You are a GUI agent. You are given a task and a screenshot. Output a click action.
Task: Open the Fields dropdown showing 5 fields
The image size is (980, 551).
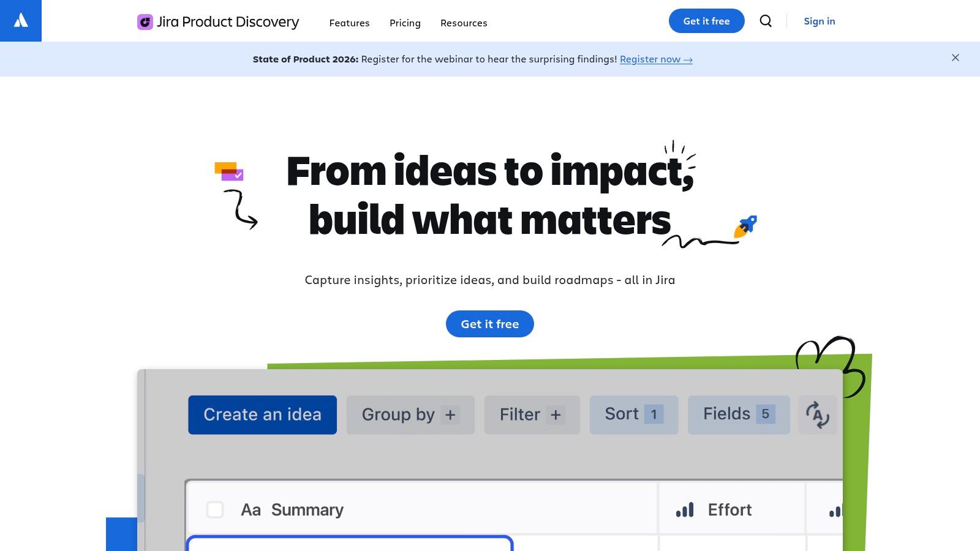tap(738, 414)
